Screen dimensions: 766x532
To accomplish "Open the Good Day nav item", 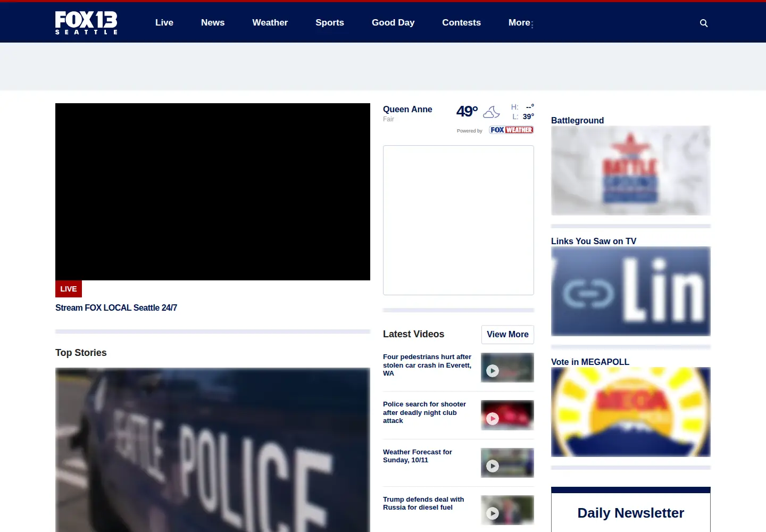I will point(393,22).
